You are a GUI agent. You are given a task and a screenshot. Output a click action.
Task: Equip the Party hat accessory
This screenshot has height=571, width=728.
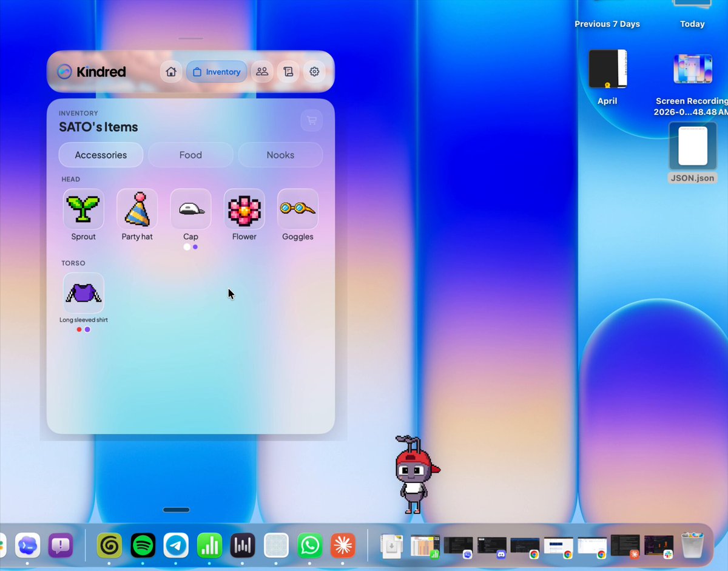point(137,209)
